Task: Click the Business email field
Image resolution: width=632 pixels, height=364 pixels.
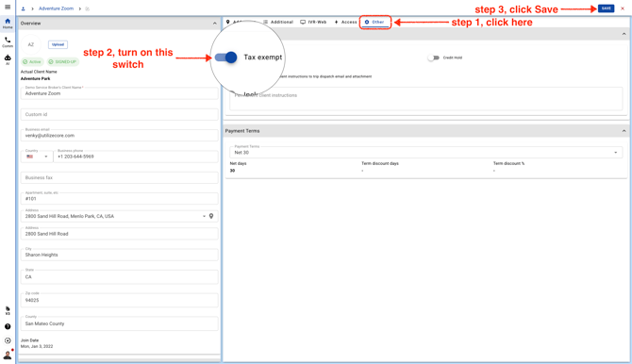Action: click(x=119, y=136)
